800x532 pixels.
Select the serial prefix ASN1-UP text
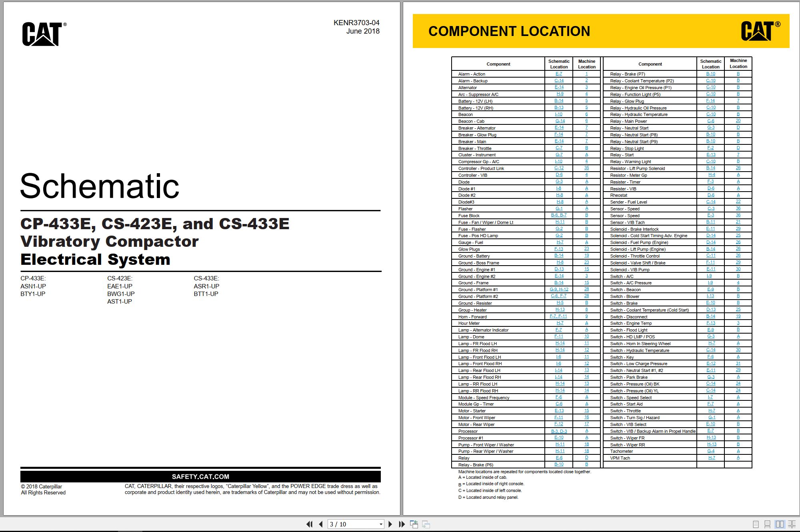tap(33, 286)
